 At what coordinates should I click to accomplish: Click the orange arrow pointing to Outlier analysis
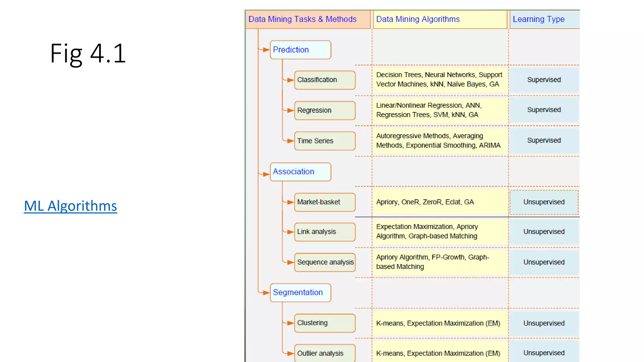[290, 354]
